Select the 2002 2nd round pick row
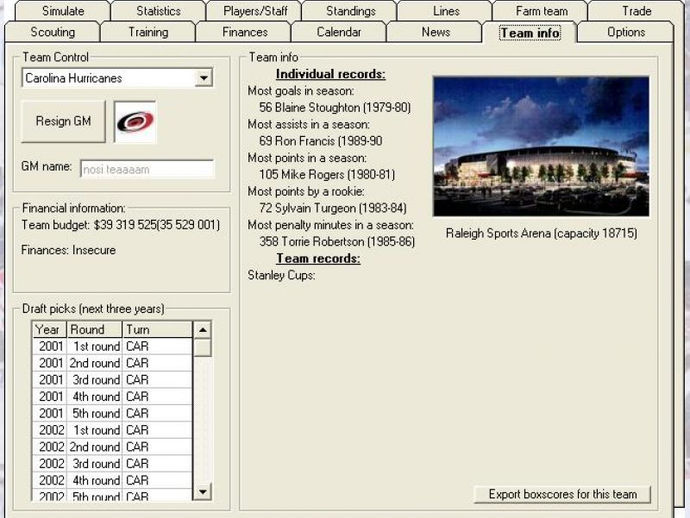The width and height of the screenshot is (690, 518). (112, 447)
